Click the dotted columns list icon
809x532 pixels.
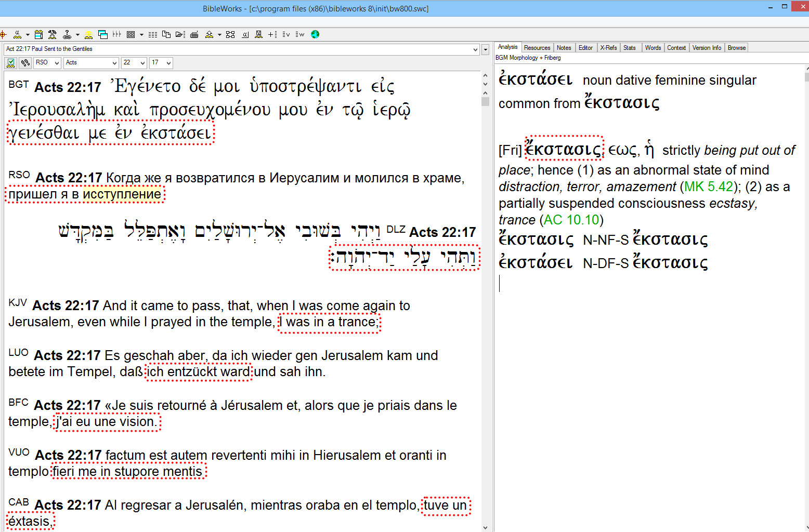click(x=153, y=34)
